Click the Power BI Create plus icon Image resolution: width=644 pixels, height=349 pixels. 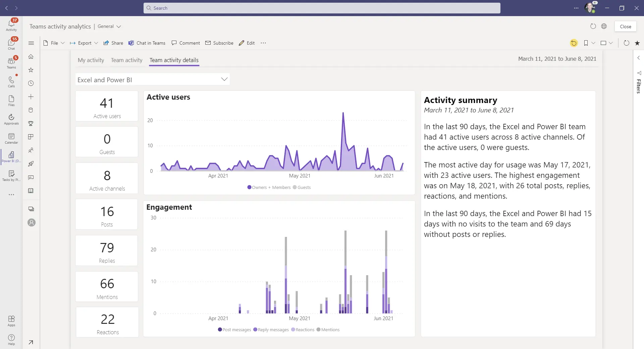(31, 97)
